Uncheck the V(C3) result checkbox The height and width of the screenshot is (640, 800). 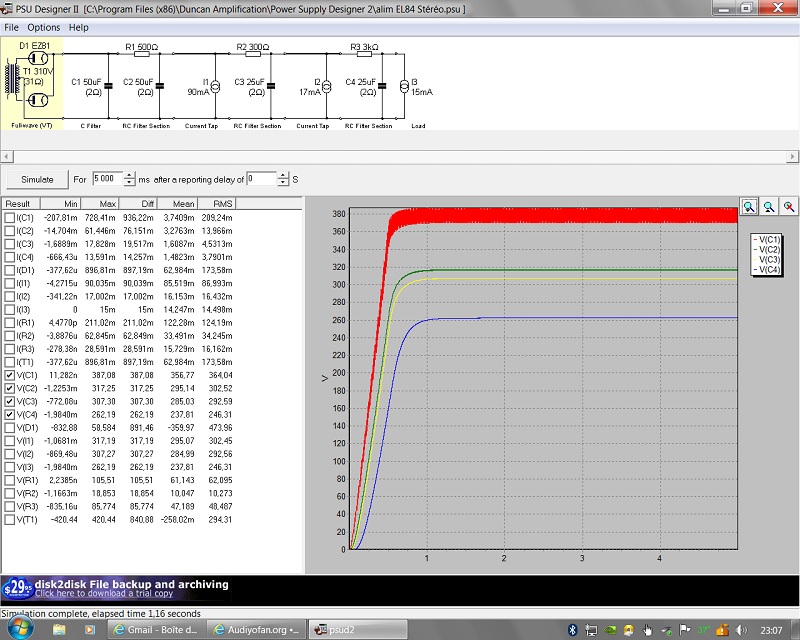[9, 402]
